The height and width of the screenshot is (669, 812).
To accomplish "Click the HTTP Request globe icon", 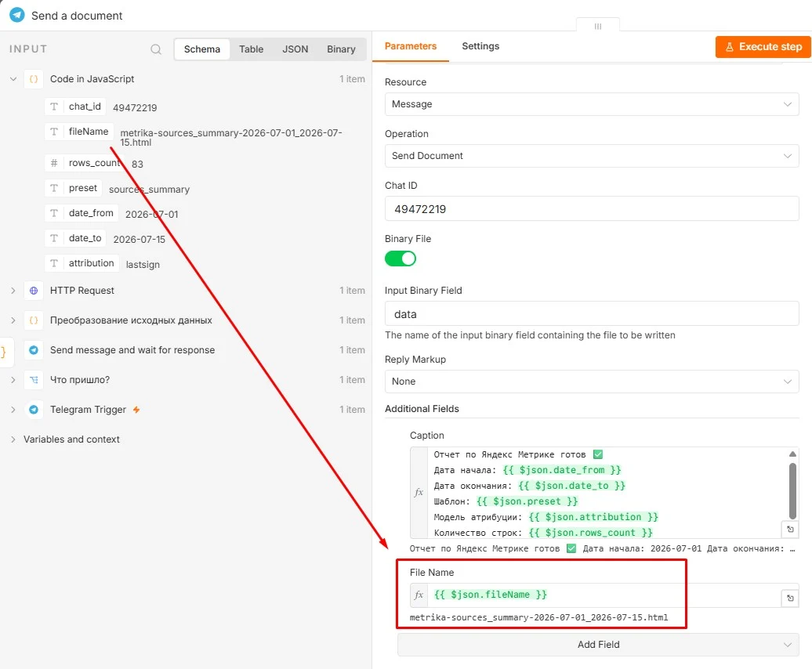I will pyautogui.click(x=34, y=291).
